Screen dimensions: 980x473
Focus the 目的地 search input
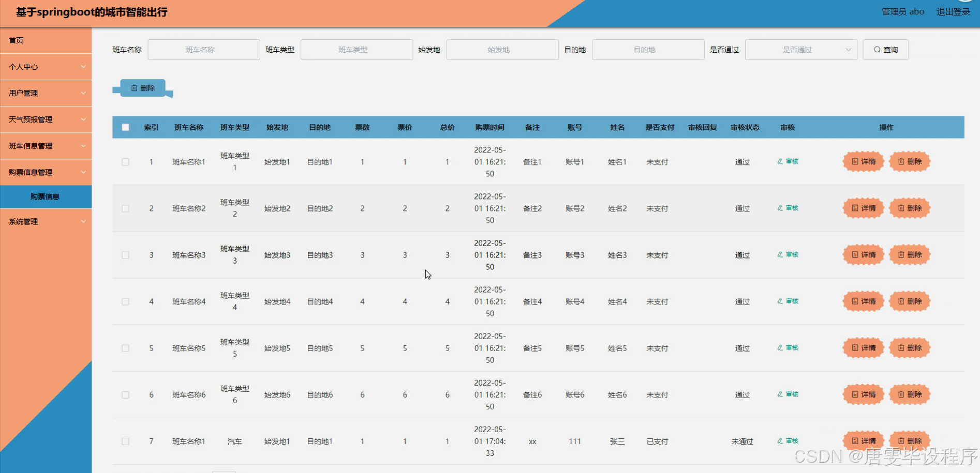click(x=648, y=50)
